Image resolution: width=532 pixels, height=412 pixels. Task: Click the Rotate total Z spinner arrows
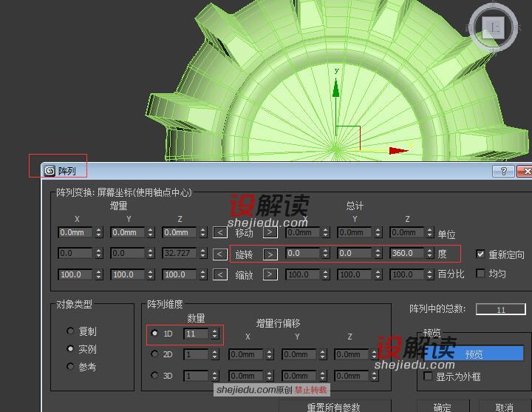click(x=431, y=254)
